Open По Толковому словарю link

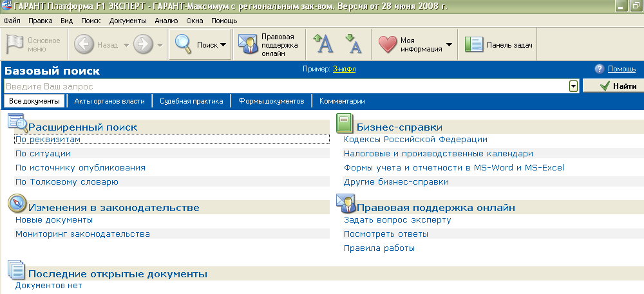[x=67, y=181]
